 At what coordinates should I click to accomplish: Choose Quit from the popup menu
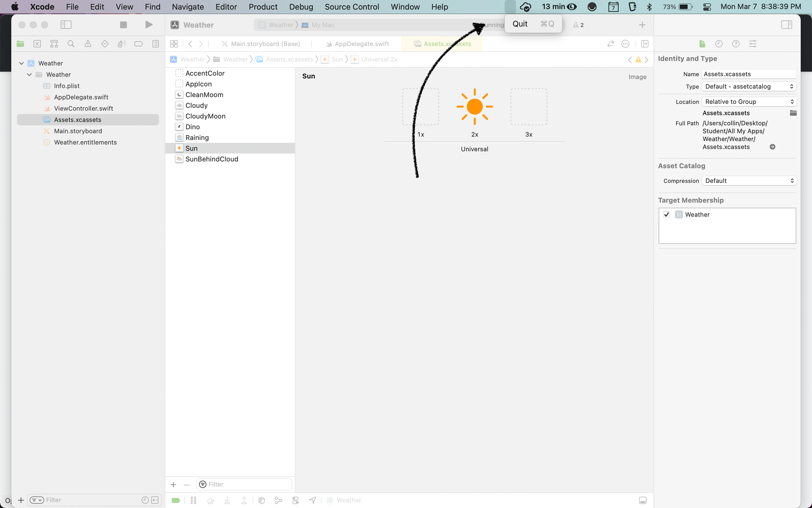point(533,24)
